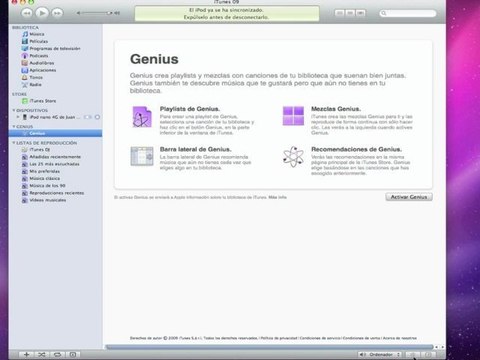Toggle artwork viewer button at bottom left
Screen dimensions: 480x360
tap(73, 354)
